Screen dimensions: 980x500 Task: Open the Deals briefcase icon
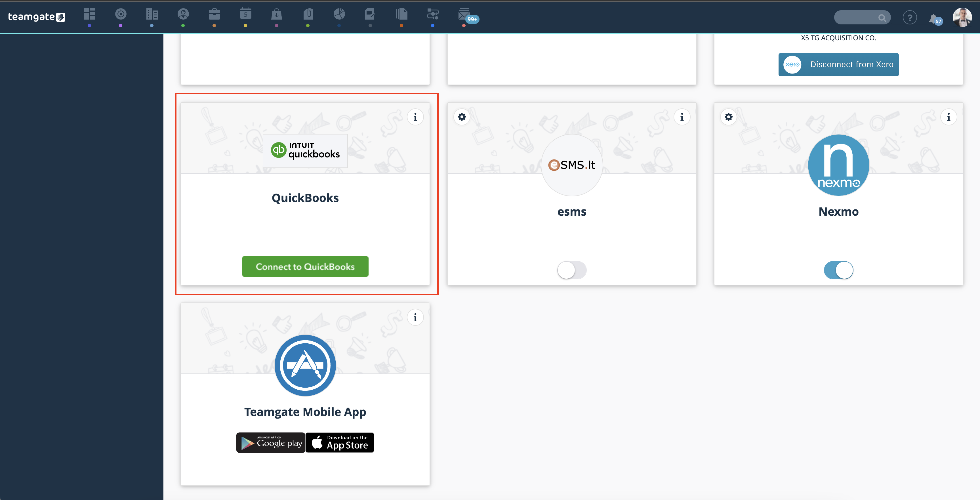pyautogui.click(x=214, y=14)
